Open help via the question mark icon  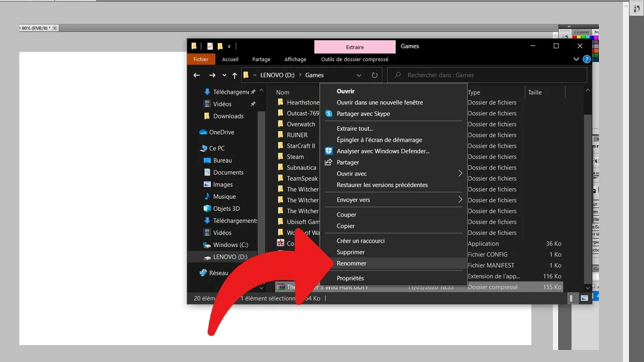click(587, 59)
